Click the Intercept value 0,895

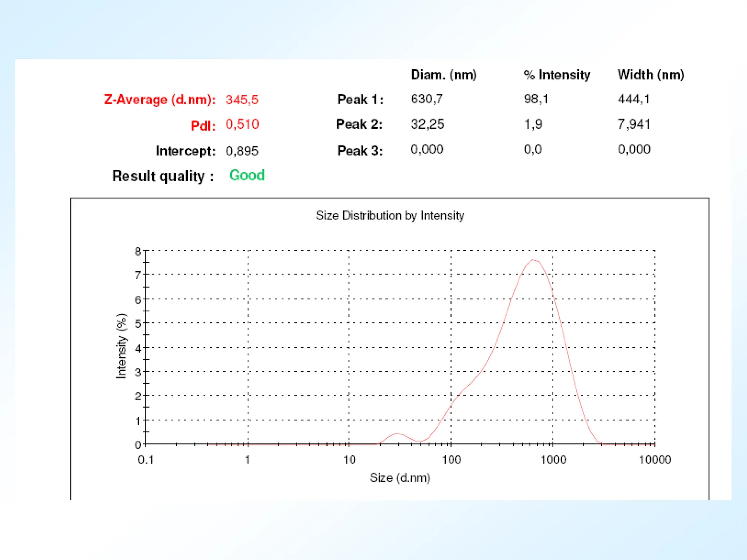(x=242, y=151)
